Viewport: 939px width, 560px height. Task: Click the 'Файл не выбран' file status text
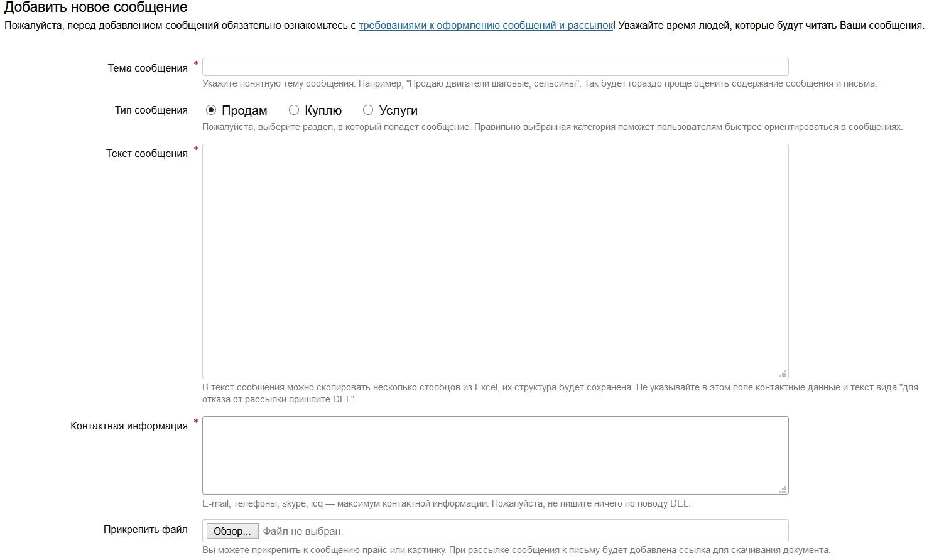coord(303,532)
